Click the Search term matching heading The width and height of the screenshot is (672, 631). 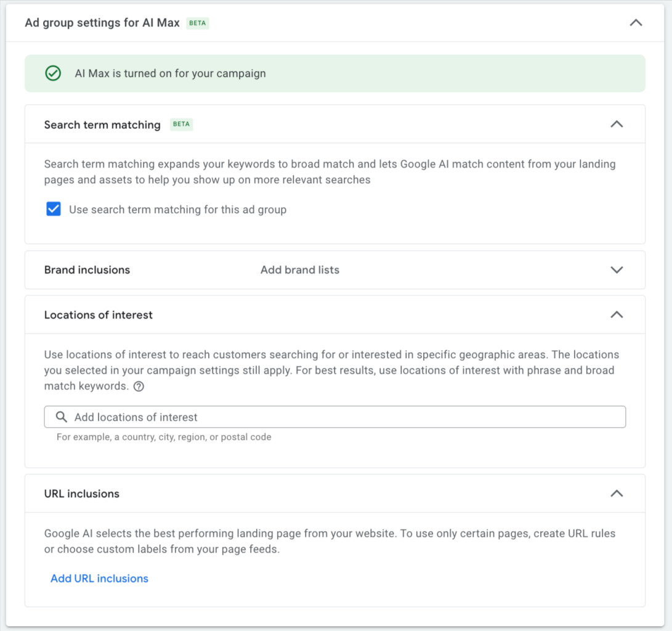point(102,124)
